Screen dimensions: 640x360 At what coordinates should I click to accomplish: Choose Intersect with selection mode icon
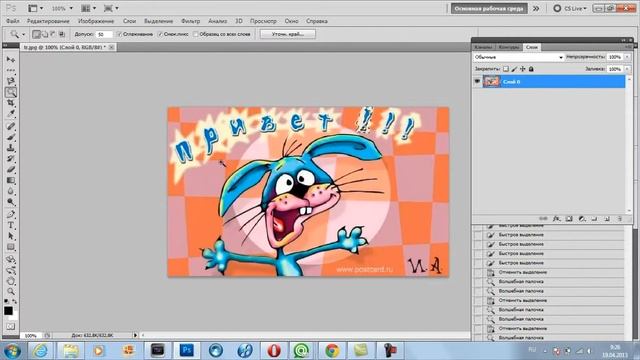pos(62,34)
